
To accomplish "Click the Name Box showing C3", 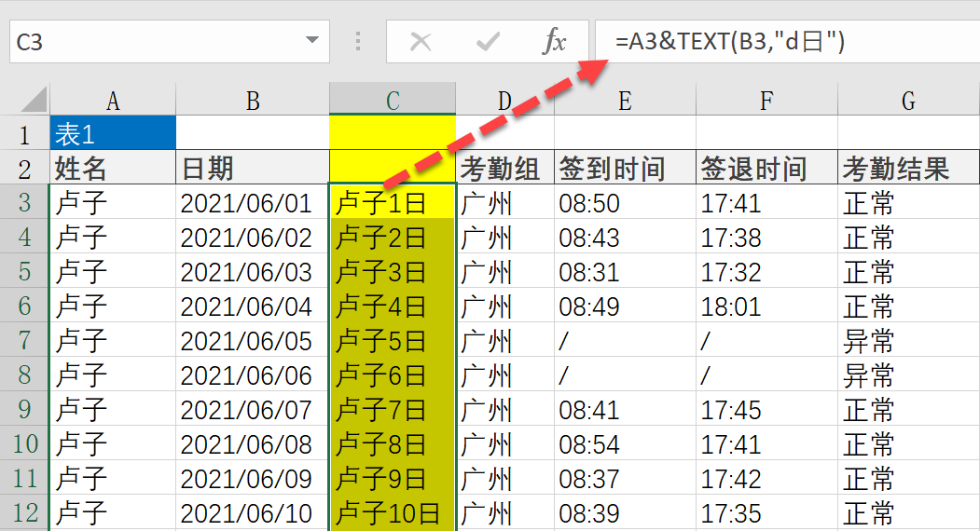I will (x=170, y=41).
